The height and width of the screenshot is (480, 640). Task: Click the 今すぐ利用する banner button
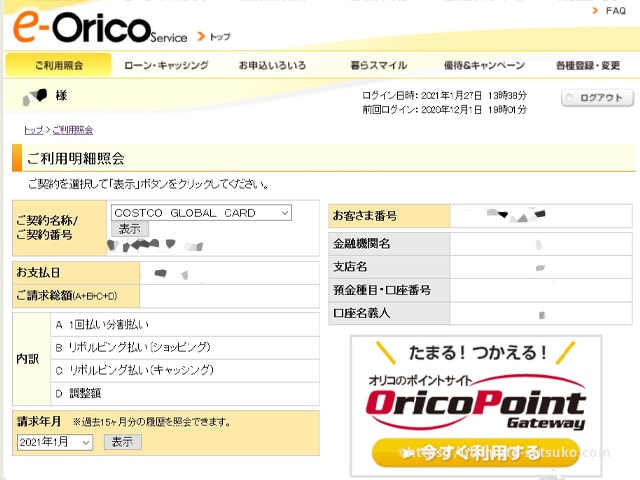476,453
